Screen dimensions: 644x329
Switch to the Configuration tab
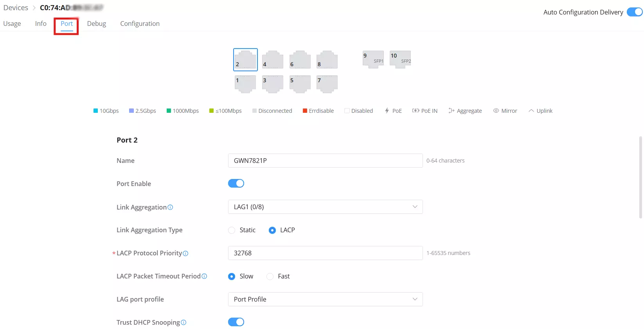pyautogui.click(x=140, y=23)
